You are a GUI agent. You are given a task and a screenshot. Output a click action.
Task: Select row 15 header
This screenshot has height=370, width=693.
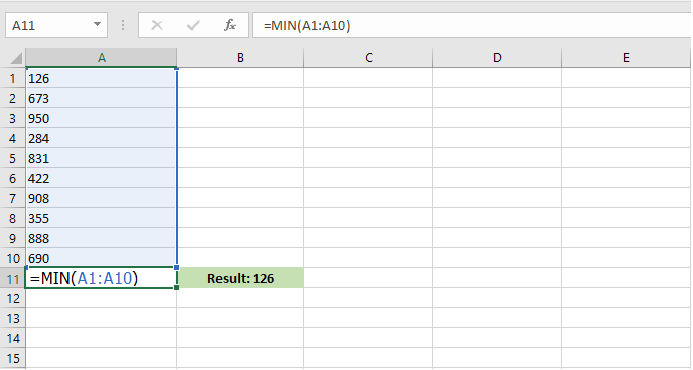(12, 359)
